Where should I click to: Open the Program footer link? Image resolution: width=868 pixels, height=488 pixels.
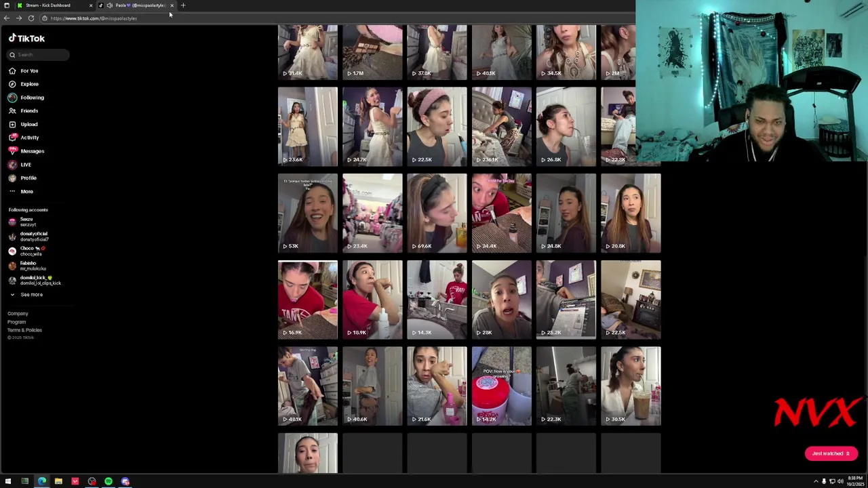[x=16, y=322]
